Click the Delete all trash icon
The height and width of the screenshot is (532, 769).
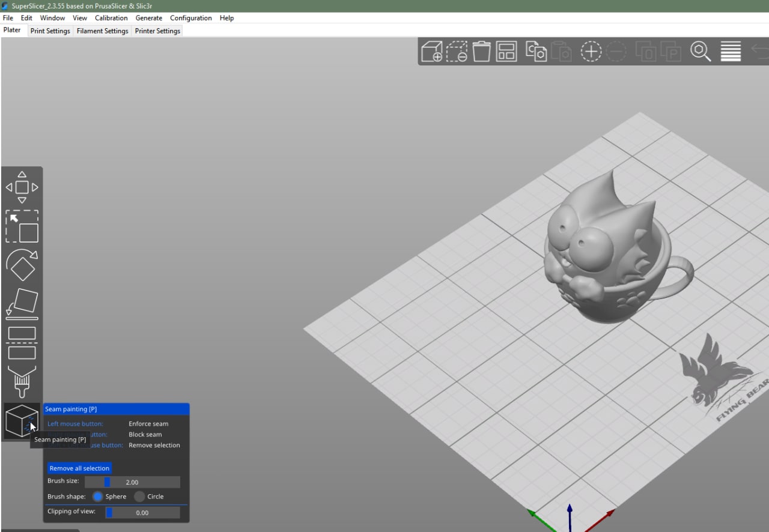click(482, 52)
